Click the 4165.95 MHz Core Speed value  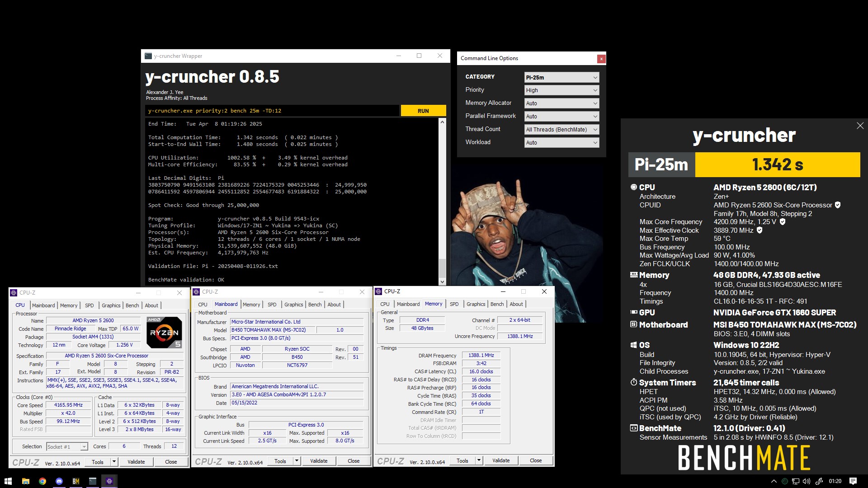tap(68, 405)
